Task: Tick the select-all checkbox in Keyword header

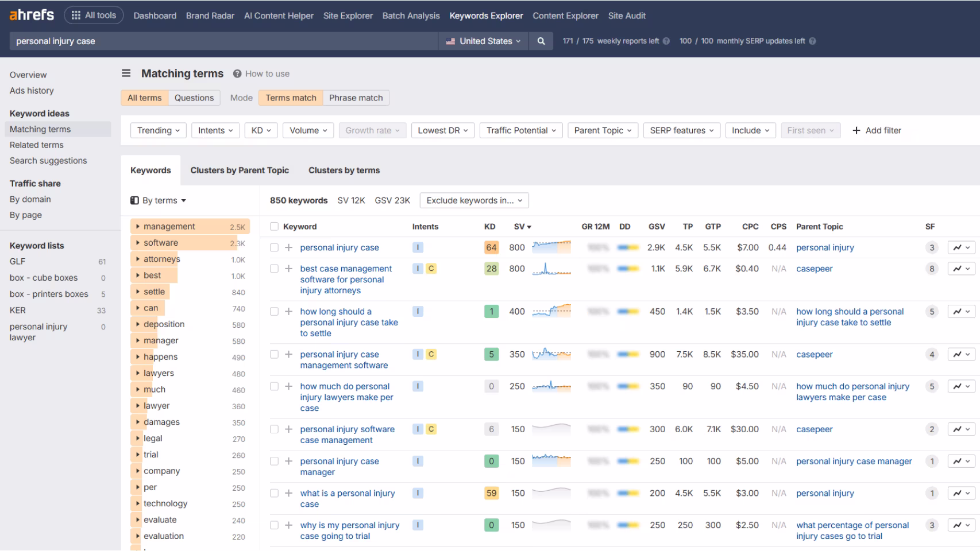Action: 274,227
